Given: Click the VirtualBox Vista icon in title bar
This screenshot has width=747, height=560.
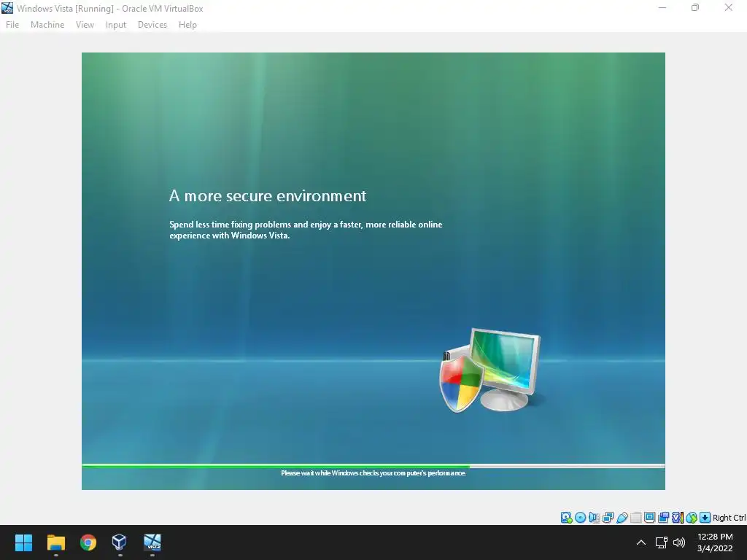Looking at the screenshot, I should (7, 8).
